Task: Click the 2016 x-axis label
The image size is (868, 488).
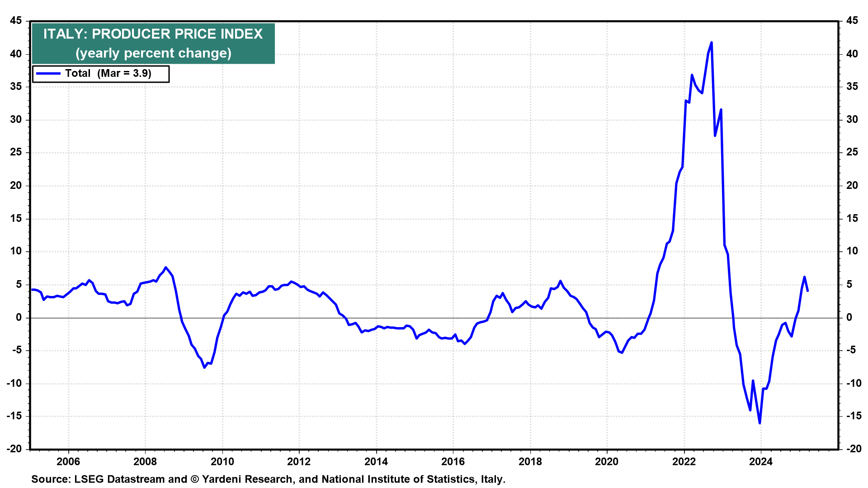Action: click(453, 461)
